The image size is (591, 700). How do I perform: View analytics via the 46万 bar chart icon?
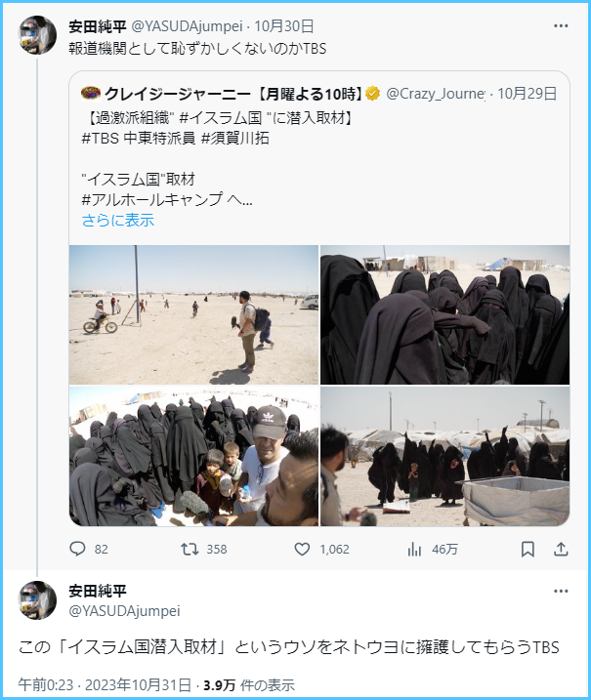point(414,549)
